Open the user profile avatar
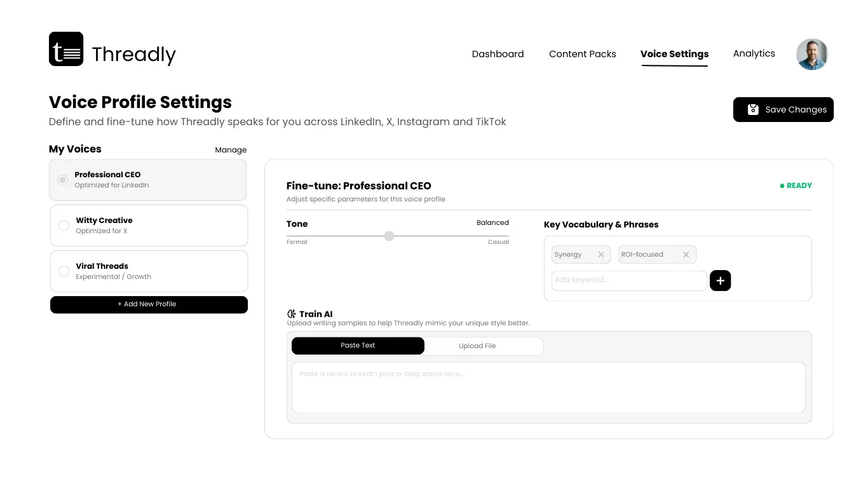This screenshot has width=868, height=488. [x=812, y=54]
